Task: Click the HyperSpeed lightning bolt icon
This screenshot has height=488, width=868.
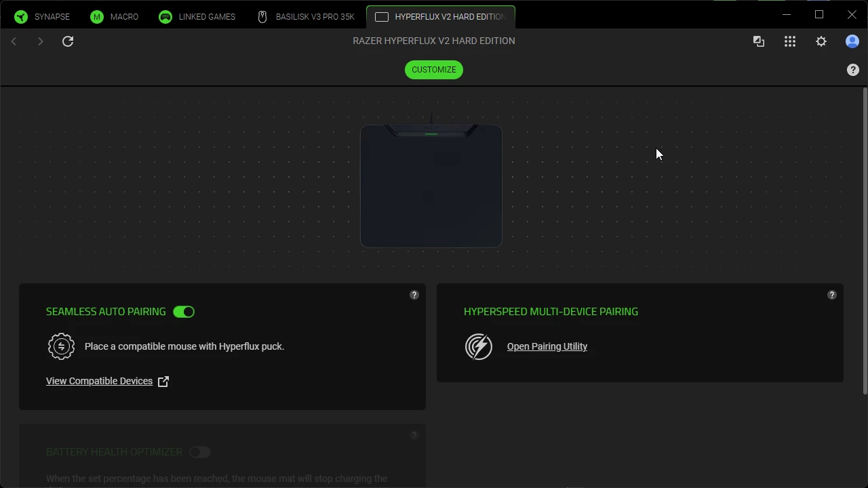Action: click(x=479, y=346)
